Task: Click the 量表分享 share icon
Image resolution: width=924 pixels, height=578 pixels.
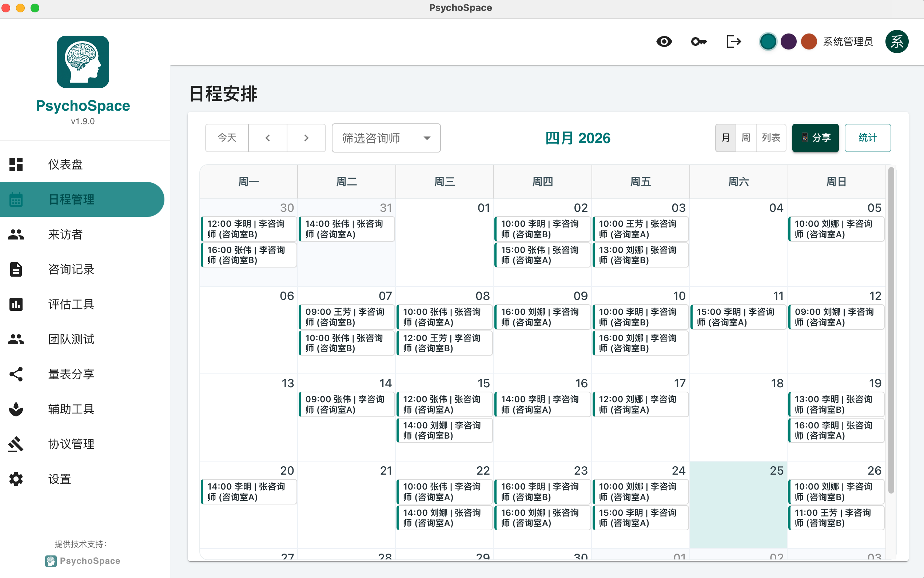Action: (16, 374)
